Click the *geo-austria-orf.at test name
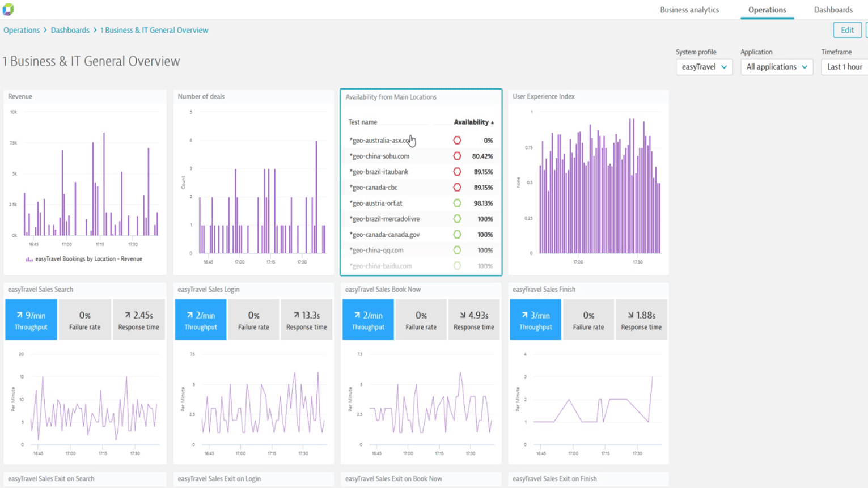Image resolution: width=868 pixels, height=488 pixels. pos(376,203)
